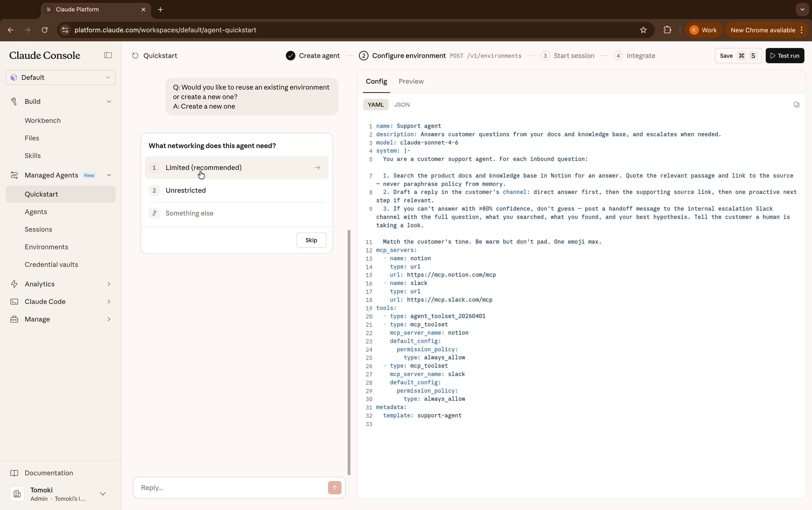
Task: Open Chrome three-dot menu
Action: (x=802, y=30)
